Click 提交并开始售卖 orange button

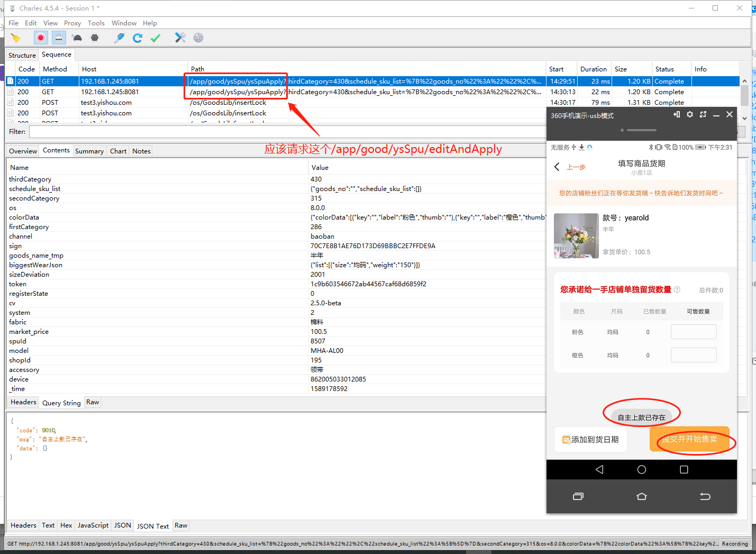click(689, 439)
